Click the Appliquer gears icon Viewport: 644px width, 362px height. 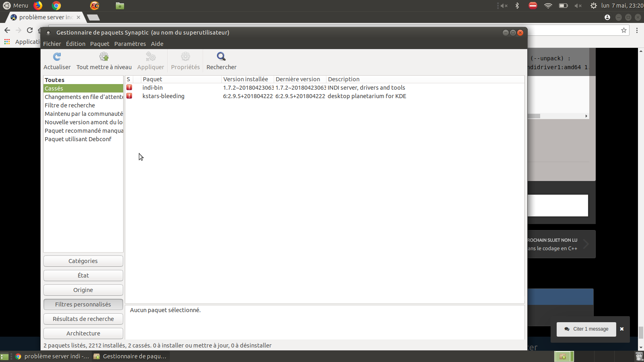pyautogui.click(x=151, y=57)
